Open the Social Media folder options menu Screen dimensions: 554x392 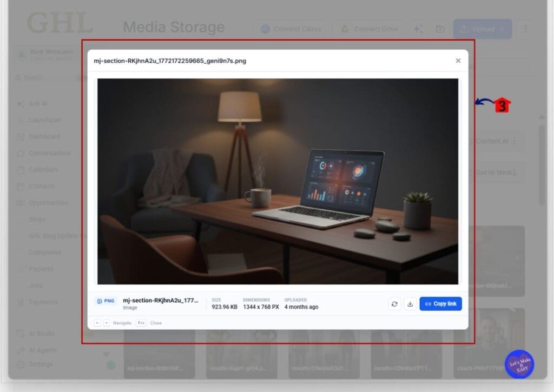point(515,172)
